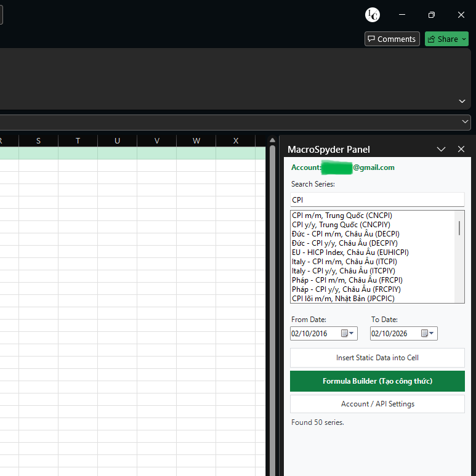Open Formula Builder (Tạo công thức)

click(377, 381)
